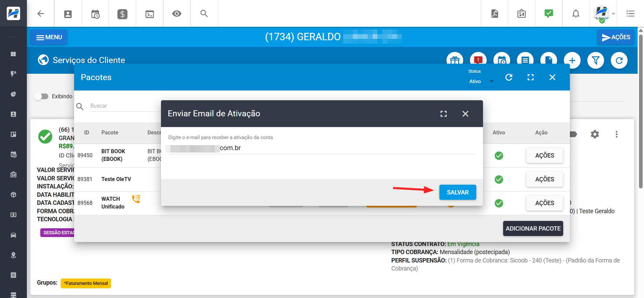Open the top-right list menu icon
The height and width of the screenshot is (298, 644).
pyautogui.click(x=631, y=13)
